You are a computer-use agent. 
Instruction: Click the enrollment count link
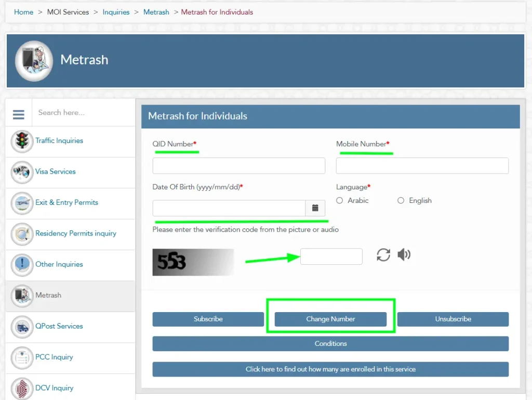pyautogui.click(x=330, y=369)
